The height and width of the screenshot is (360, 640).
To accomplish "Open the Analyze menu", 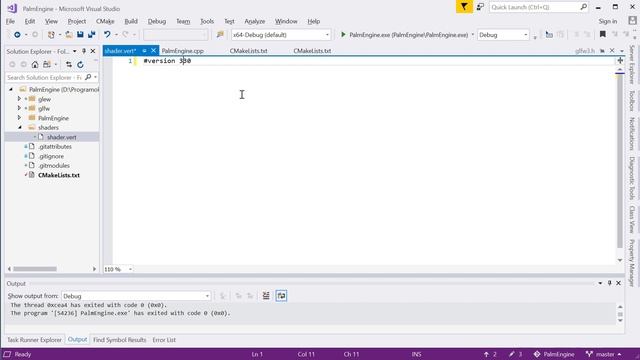I will pyautogui.click(x=255, y=21).
